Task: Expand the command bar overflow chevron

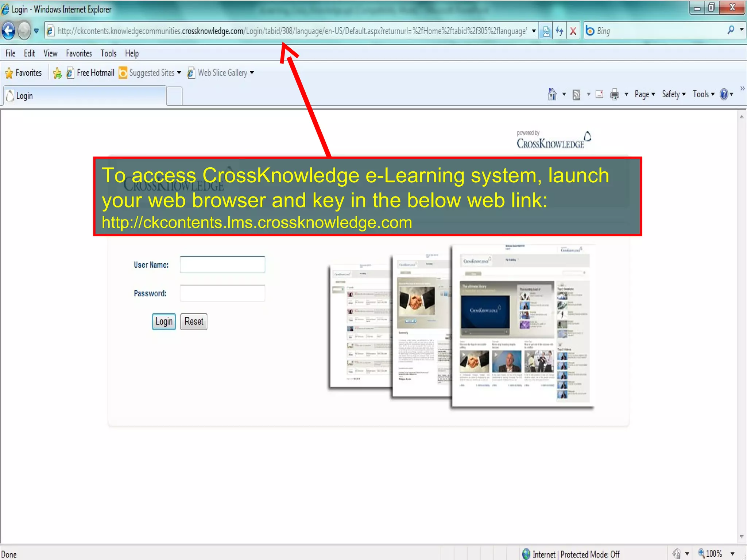Action: [742, 89]
